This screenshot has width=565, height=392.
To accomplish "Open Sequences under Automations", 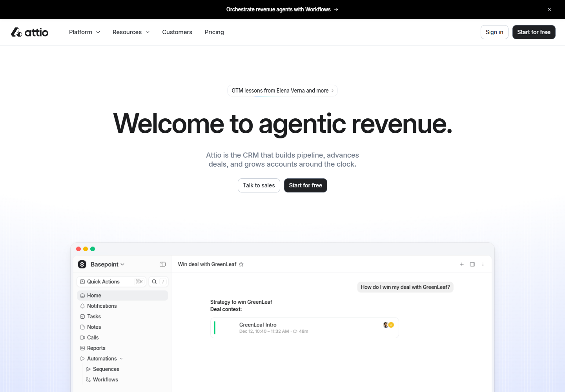I will click(x=106, y=369).
